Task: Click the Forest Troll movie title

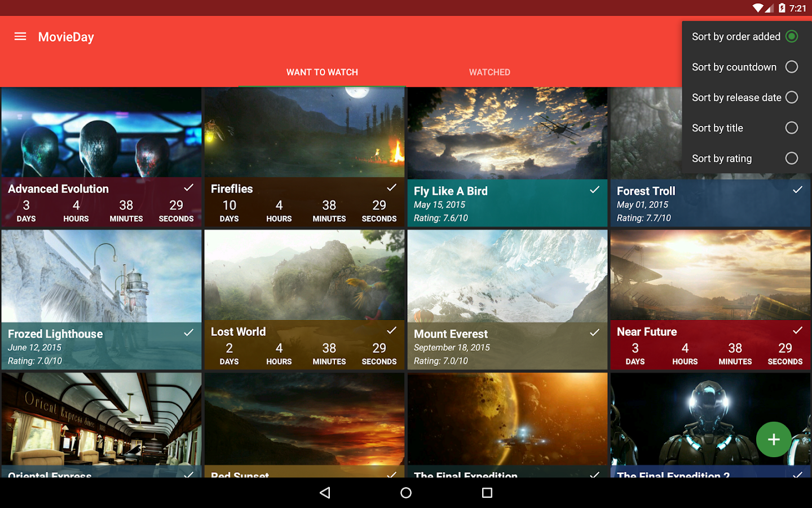Action: [646, 191]
